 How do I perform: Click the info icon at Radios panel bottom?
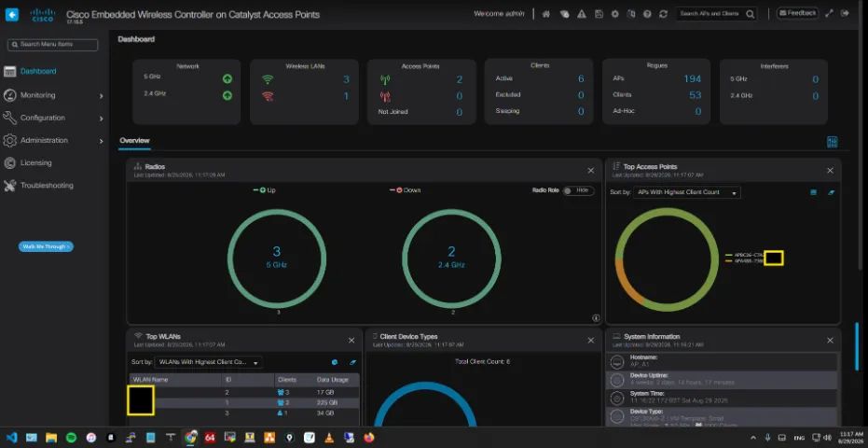(596, 317)
